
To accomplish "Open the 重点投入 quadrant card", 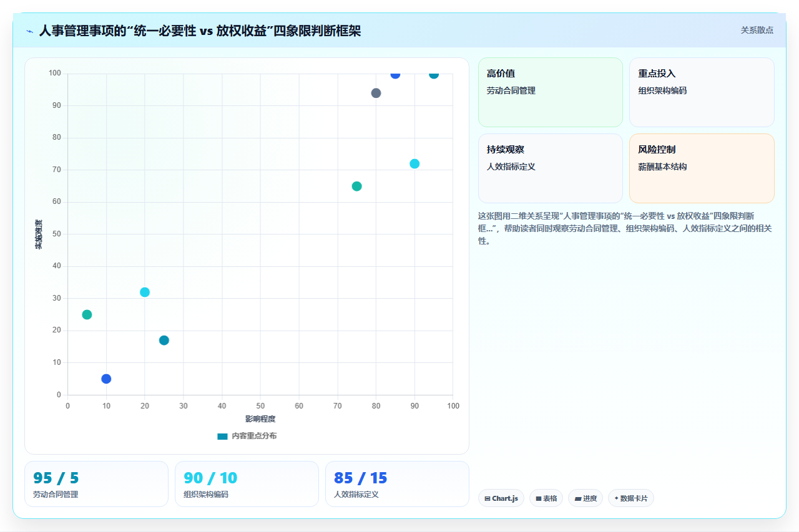I will click(x=702, y=92).
